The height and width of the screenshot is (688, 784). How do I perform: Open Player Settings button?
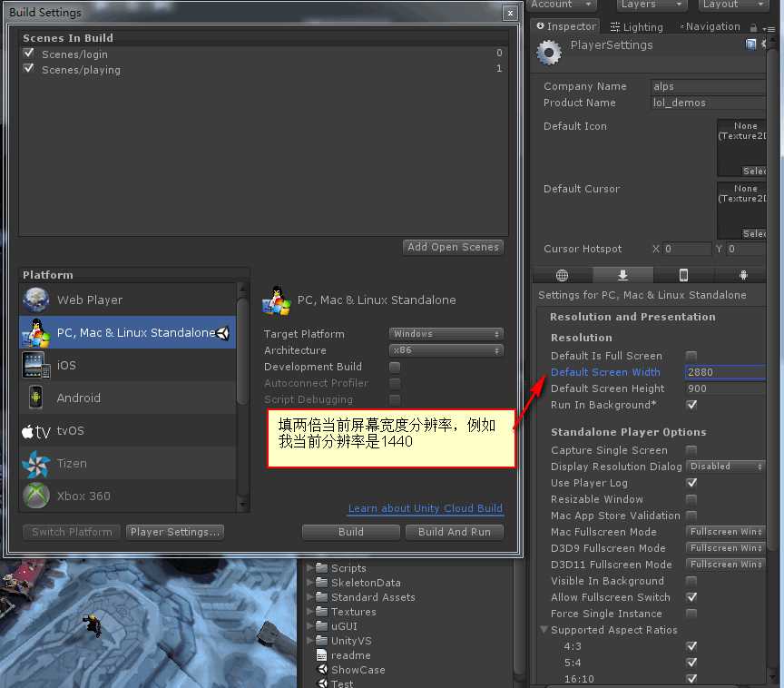tap(175, 532)
